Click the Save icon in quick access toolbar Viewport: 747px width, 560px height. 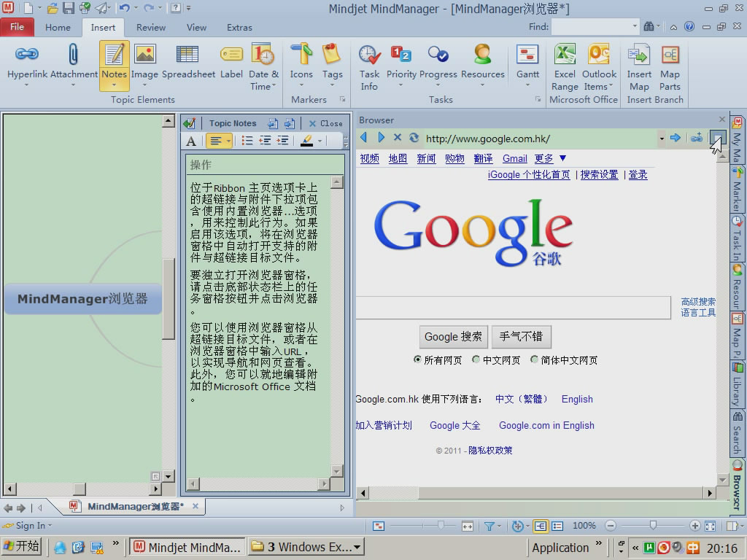(69, 7)
